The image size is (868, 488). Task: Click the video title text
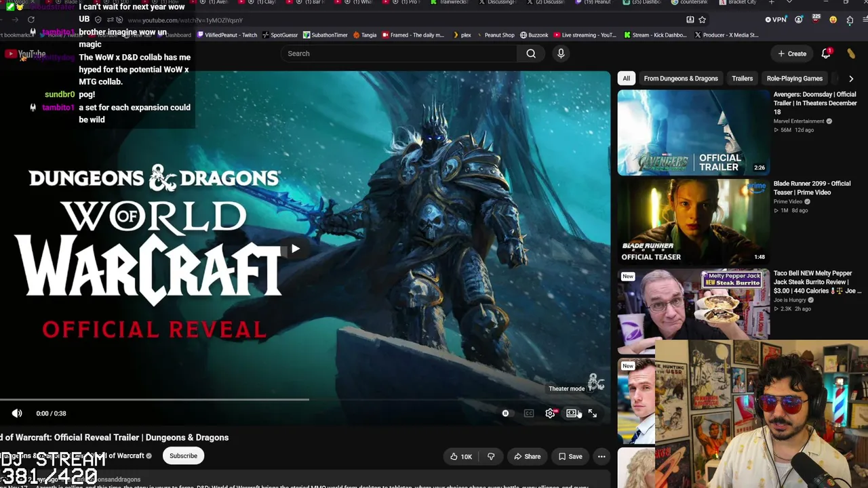(x=114, y=437)
